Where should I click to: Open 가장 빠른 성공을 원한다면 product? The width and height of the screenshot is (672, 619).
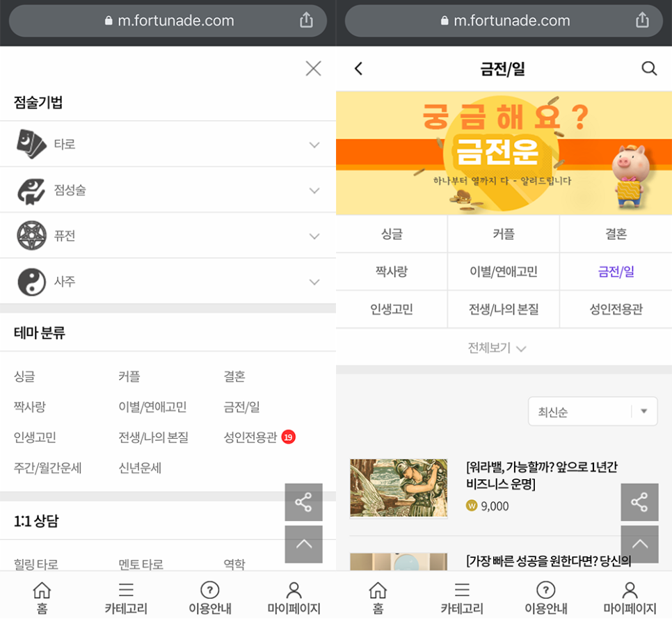tap(549, 561)
